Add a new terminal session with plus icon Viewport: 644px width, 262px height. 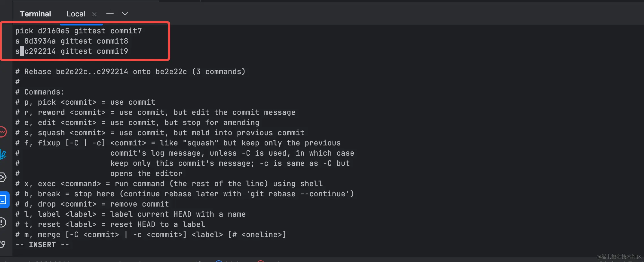click(110, 13)
